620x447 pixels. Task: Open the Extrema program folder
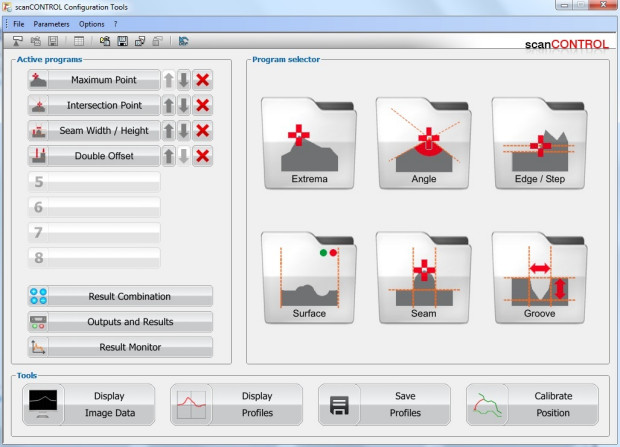pyautogui.click(x=309, y=143)
